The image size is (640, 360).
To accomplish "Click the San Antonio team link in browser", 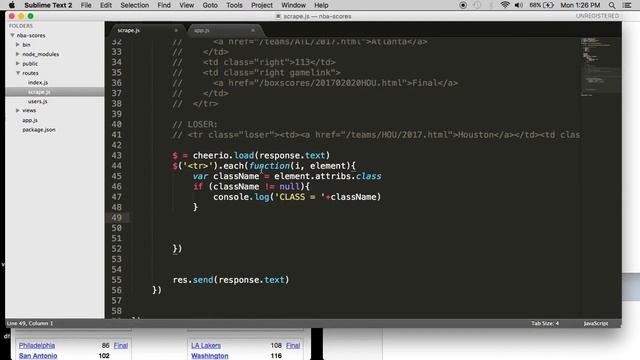I will pos(38,356).
